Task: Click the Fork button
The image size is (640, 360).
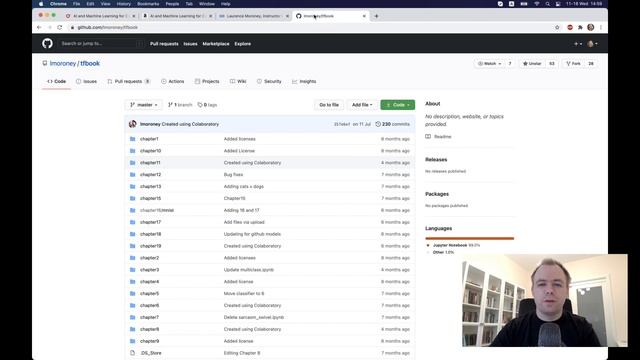Action: click(573, 64)
